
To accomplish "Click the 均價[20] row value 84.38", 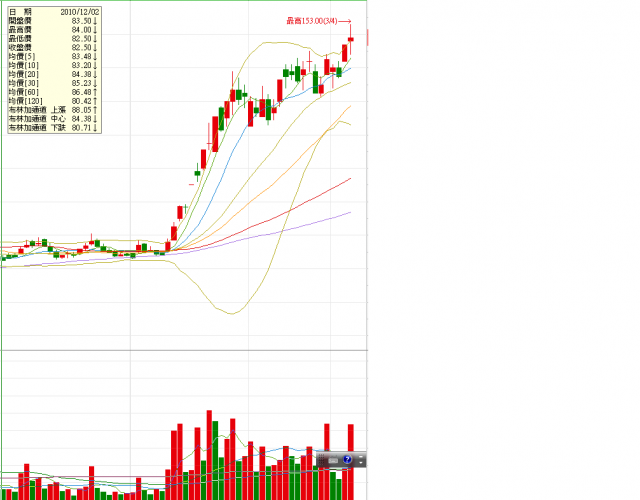I will (x=84, y=74).
